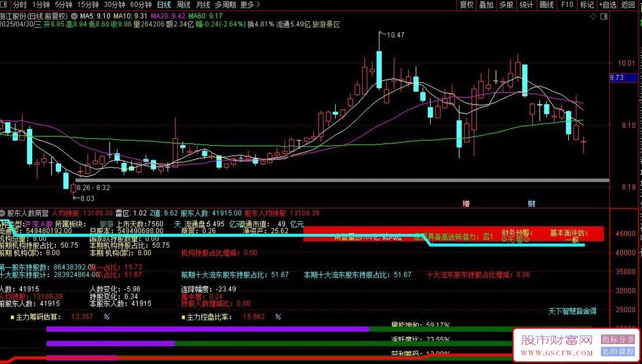This screenshot has height=364, width=642.
Task: Select the 15分钟 period tab
Action: pos(88,5)
